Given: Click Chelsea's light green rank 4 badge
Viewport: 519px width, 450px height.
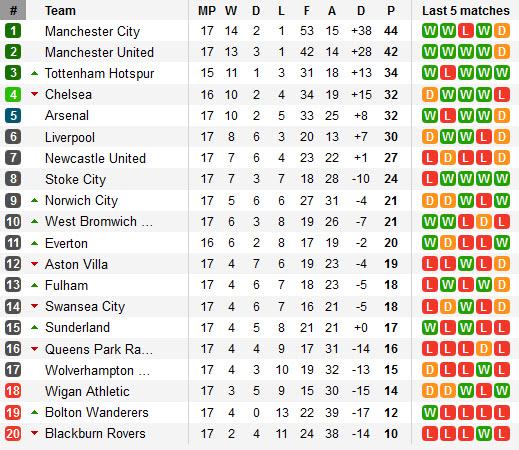Looking at the screenshot, I should (13, 95).
